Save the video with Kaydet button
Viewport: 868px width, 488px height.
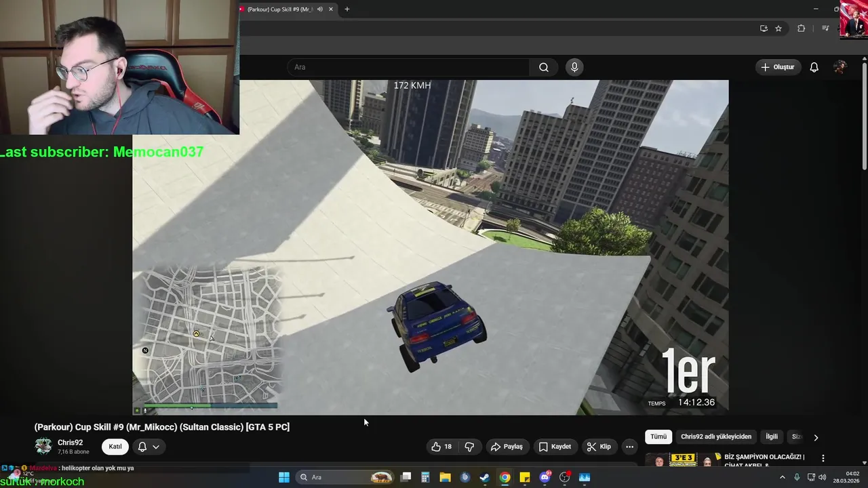click(x=555, y=447)
